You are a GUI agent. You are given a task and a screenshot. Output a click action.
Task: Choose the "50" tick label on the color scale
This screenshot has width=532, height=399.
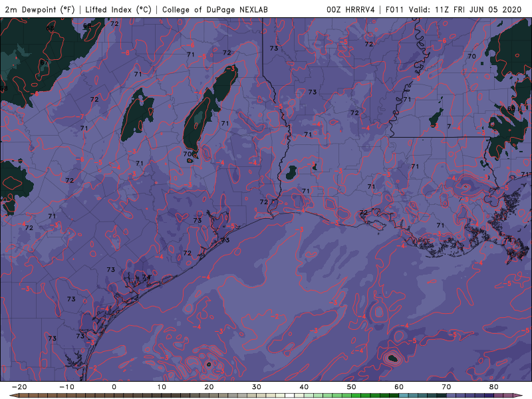tap(352, 387)
